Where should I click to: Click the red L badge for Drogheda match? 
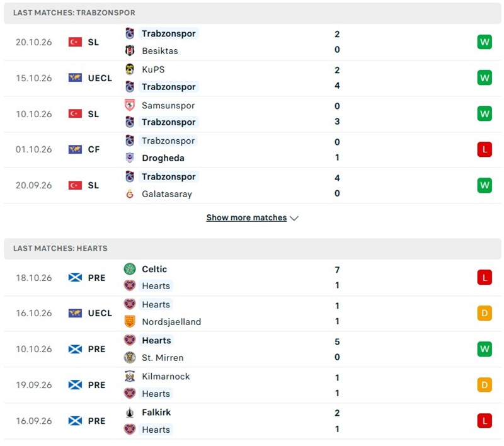tap(484, 149)
